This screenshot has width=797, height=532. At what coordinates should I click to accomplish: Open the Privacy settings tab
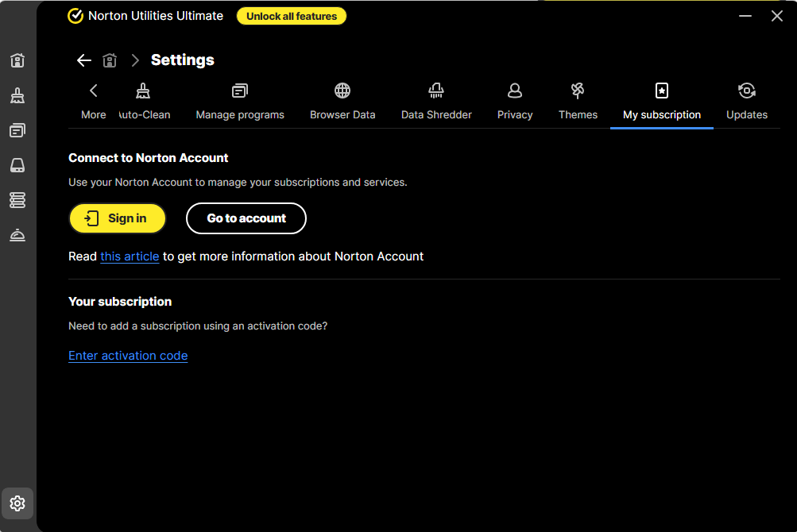515,102
